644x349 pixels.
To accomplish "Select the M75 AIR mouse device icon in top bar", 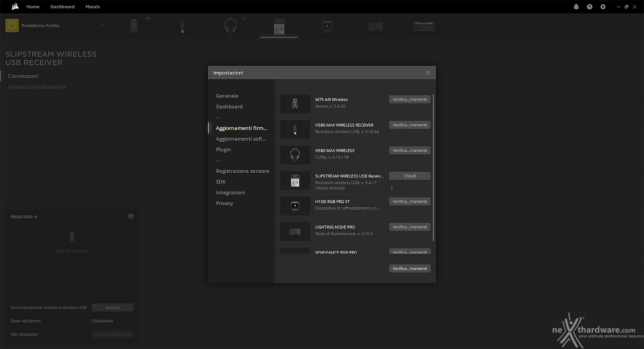I will pyautogui.click(x=134, y=26).
